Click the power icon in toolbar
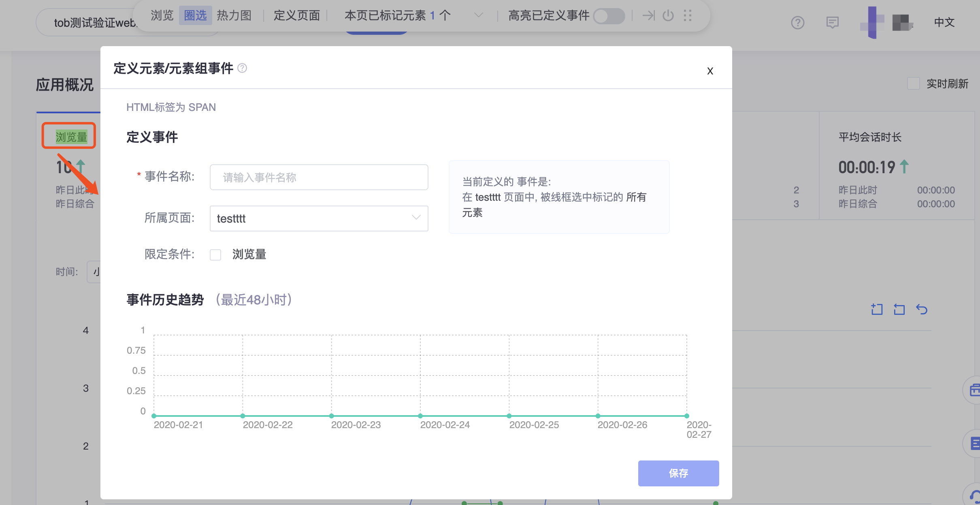980x505 pixels. pos(668,15)
